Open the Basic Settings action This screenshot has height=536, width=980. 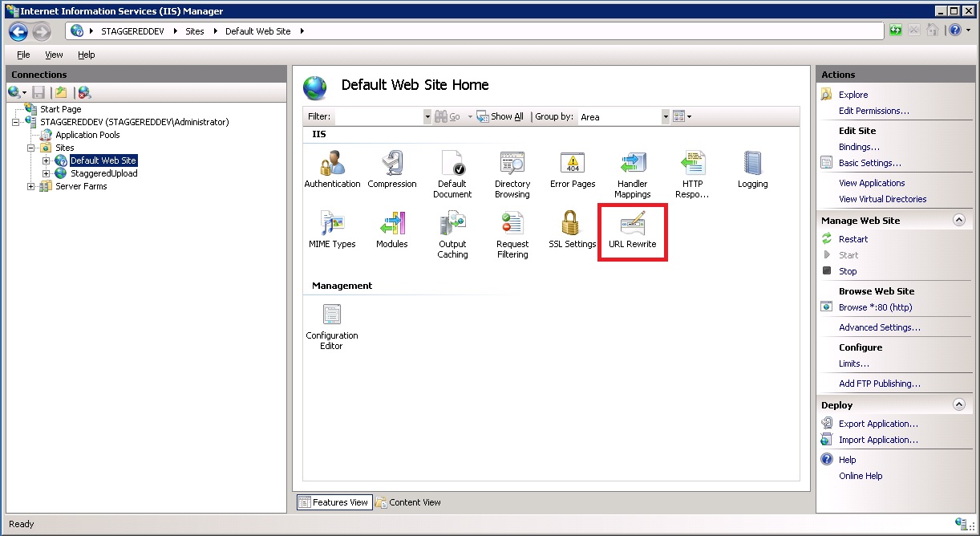tap(870, 163)
